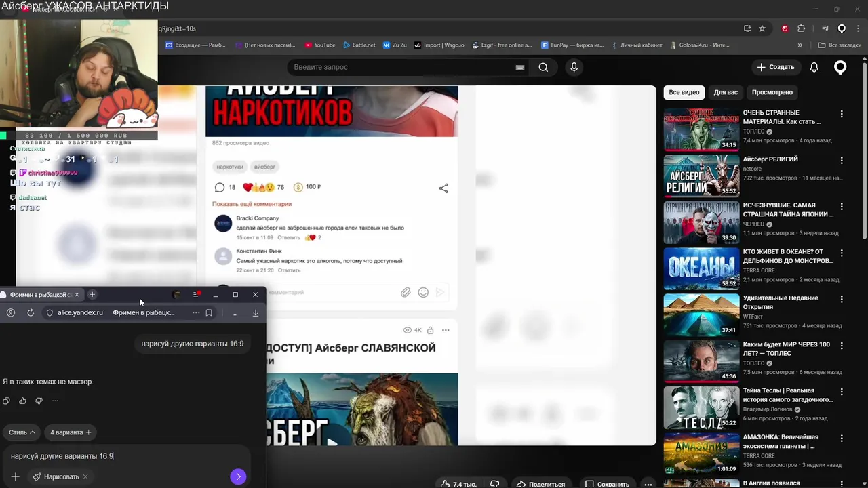Reply to Константин Финк comment
The width and height of the screenshot is (868, 488).
[x=289, y=270]
